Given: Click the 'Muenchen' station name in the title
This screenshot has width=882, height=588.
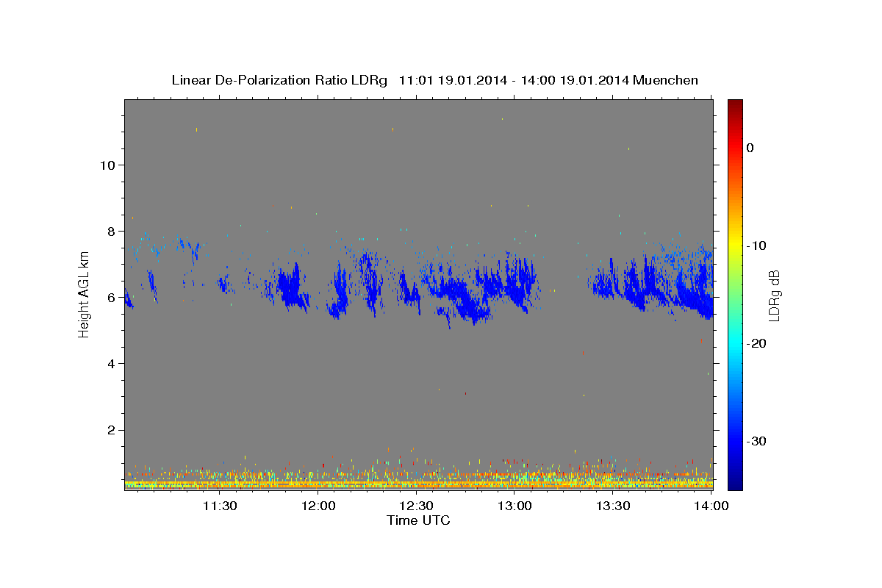Looking at the screenshot, I should tap(666, 80).
